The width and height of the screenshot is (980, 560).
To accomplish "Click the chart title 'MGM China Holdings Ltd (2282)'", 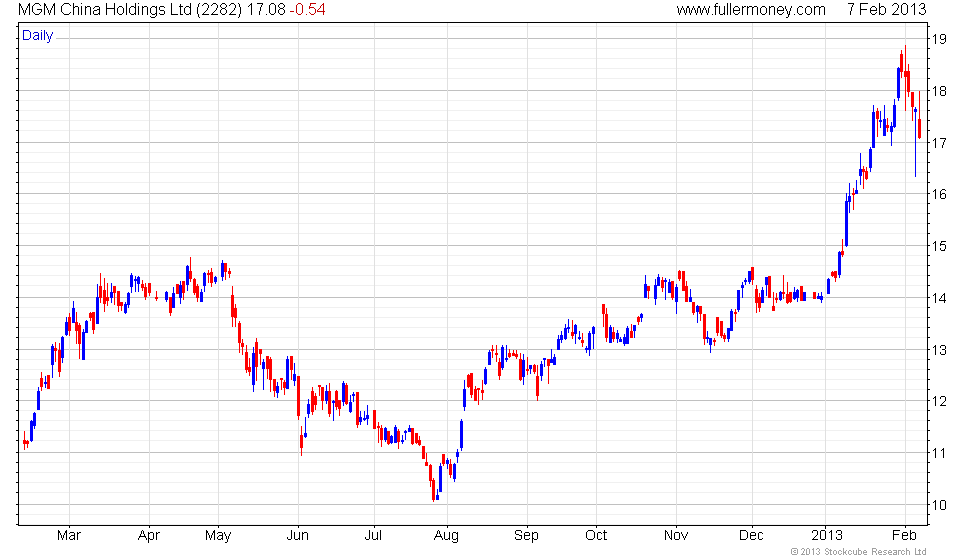I will [x=130, y=9].
